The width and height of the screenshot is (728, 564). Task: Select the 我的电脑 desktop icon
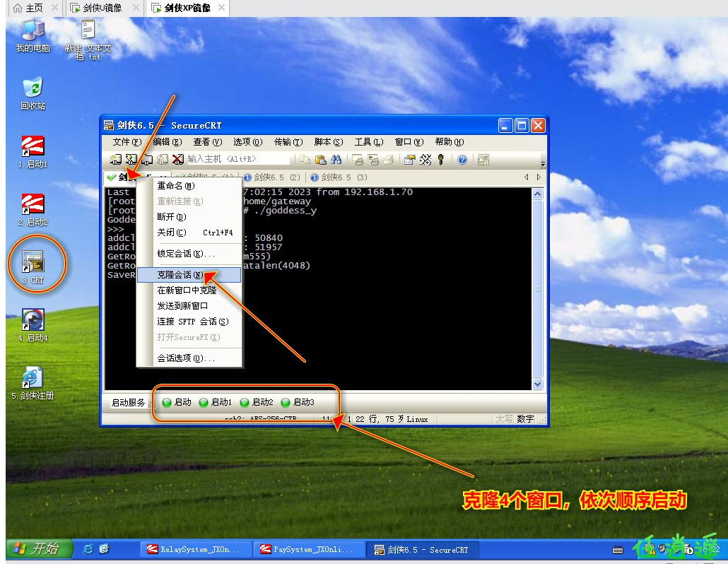33,36
